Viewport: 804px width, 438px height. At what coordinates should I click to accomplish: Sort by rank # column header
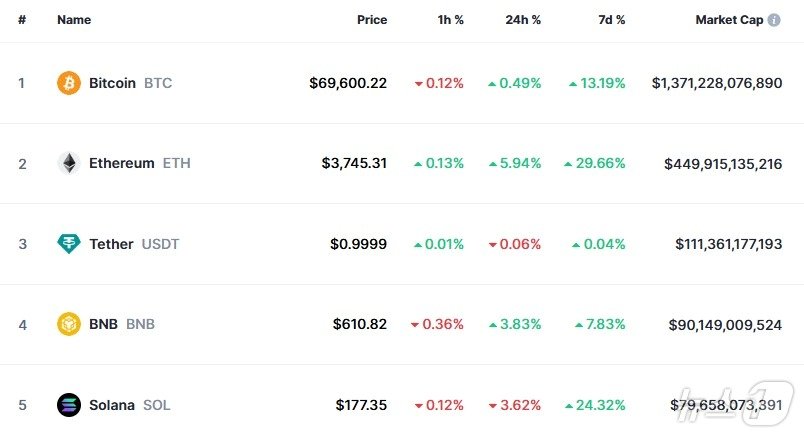[x=22, y=20]
